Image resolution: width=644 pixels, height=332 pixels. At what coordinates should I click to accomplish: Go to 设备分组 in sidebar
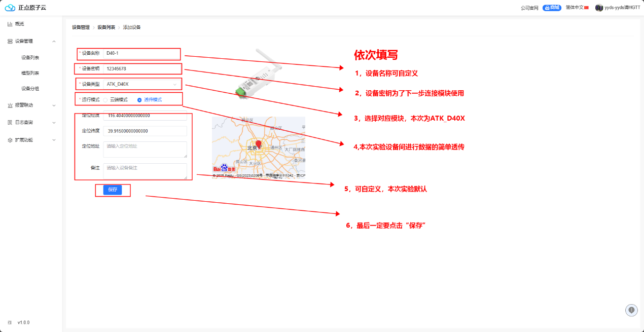(x=30, y=89)
